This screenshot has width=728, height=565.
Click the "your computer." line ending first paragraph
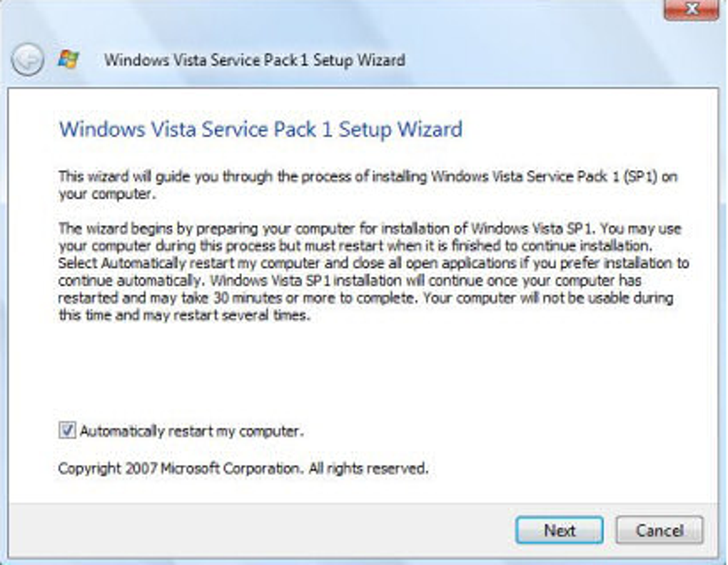(107, 194)
